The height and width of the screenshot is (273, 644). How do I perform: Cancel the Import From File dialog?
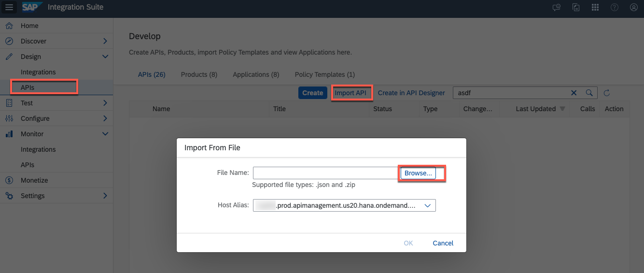[x=443, y=243]
